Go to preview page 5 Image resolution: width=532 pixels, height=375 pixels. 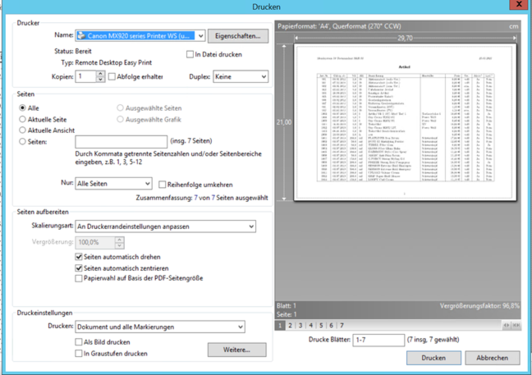[x=321, y=325]
